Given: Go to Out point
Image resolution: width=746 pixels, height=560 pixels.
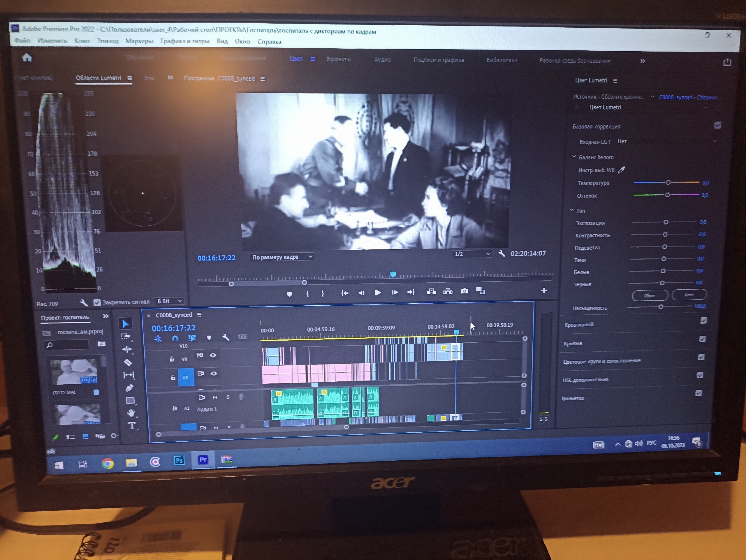Looking at the screenshot, I should 411,292.
